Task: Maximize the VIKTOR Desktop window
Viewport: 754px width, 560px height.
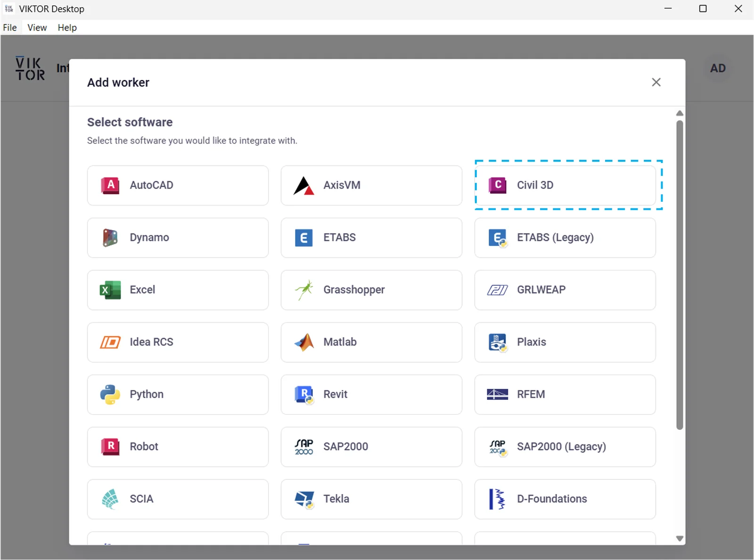Action: [703, 8]
